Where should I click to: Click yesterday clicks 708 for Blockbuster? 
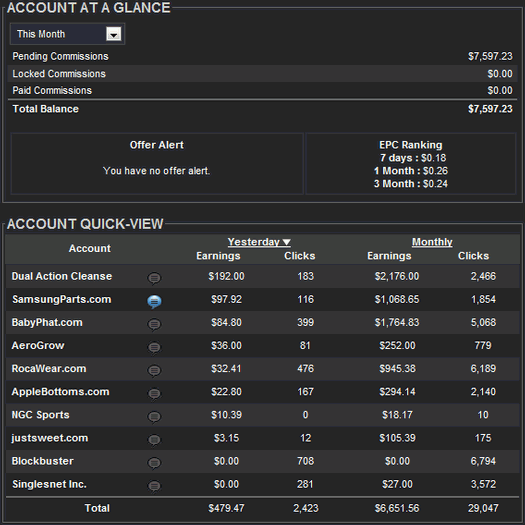tap(306, 461)
